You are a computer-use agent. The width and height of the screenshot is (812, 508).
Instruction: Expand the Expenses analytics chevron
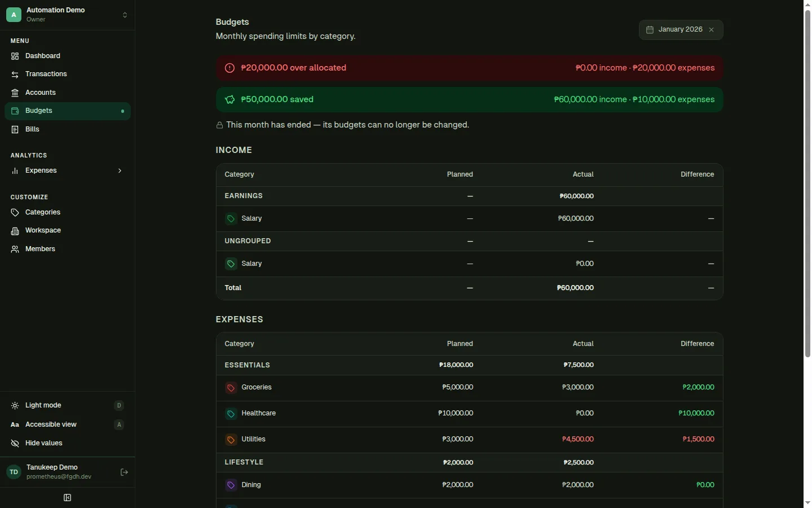(120, 170)
